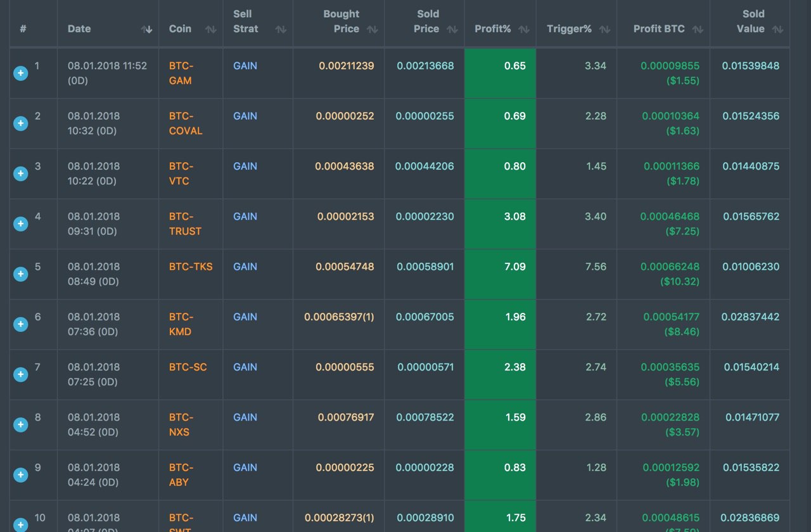Click sort icon next to Bought Price
Screen dimensions: 811x532
coord(373,29)
